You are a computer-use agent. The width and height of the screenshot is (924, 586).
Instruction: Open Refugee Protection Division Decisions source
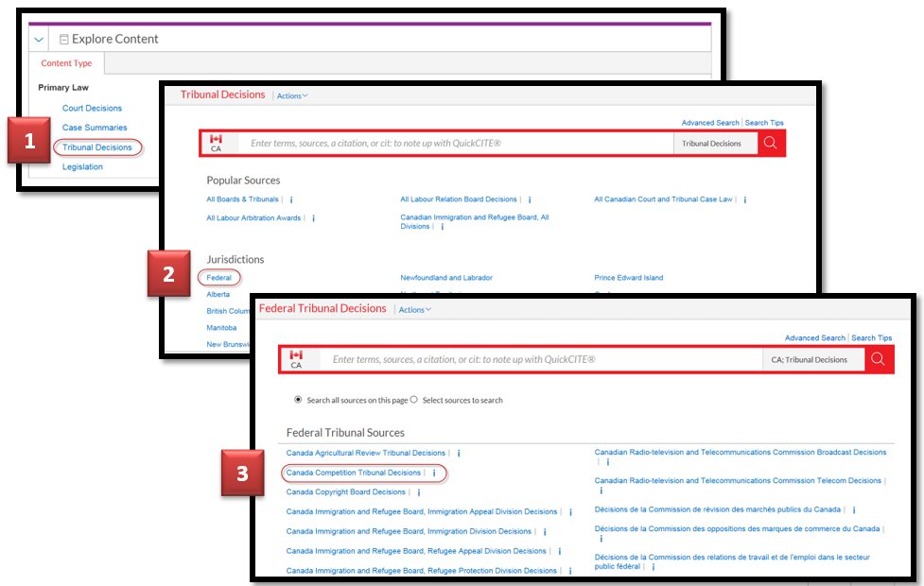tap(422, 571)
